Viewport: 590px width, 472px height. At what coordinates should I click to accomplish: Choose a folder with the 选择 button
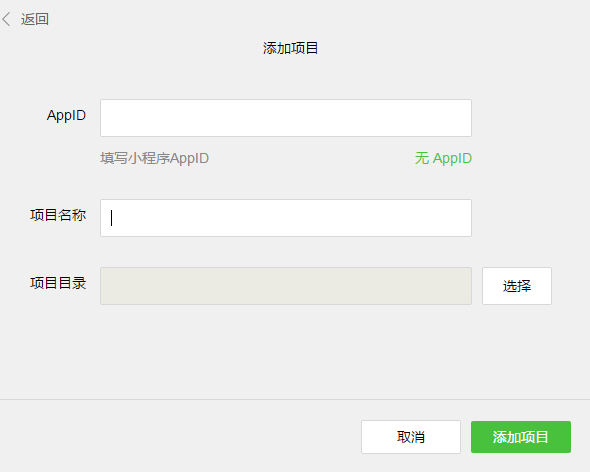click(517, 286)
